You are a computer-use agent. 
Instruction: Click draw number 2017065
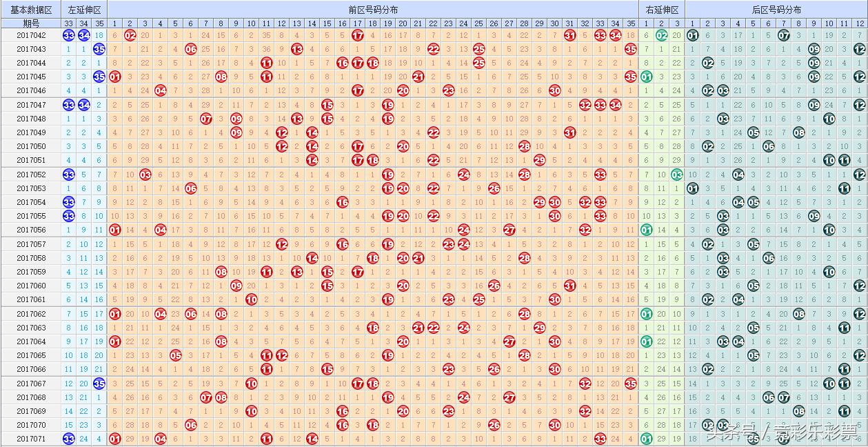tap(31, 355)
